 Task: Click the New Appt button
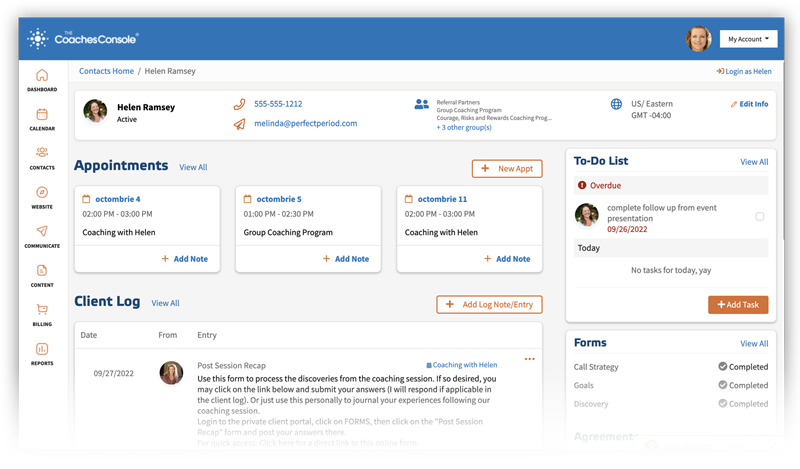pyautogui.click(x=507, y=168)
